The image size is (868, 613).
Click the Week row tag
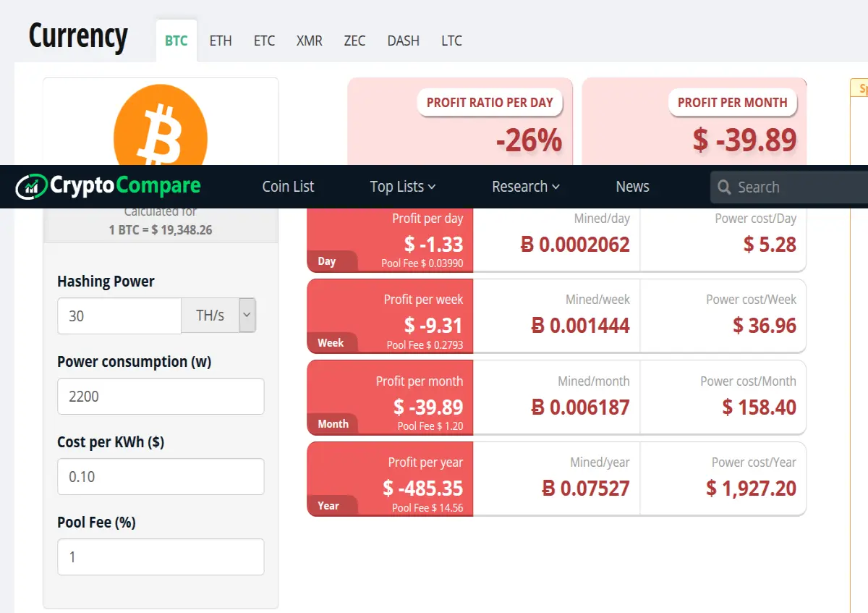pyautogui.click(x=331, y=342)
